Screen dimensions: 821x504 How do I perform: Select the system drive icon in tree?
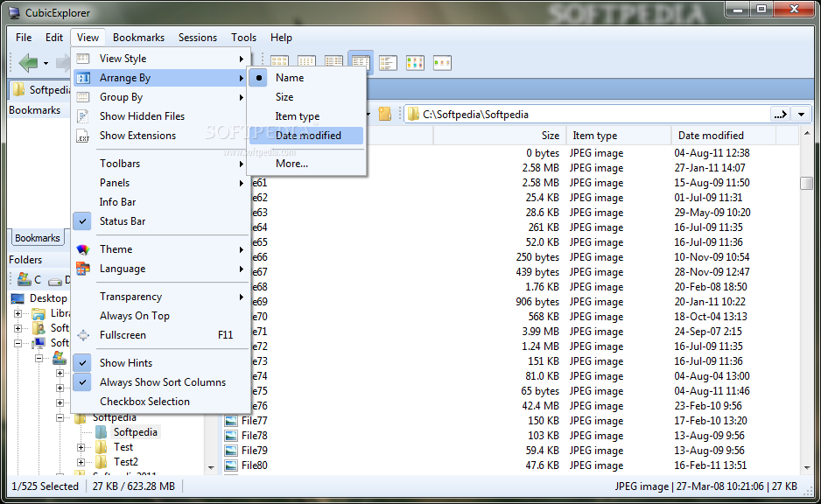[x=60, y=358]
